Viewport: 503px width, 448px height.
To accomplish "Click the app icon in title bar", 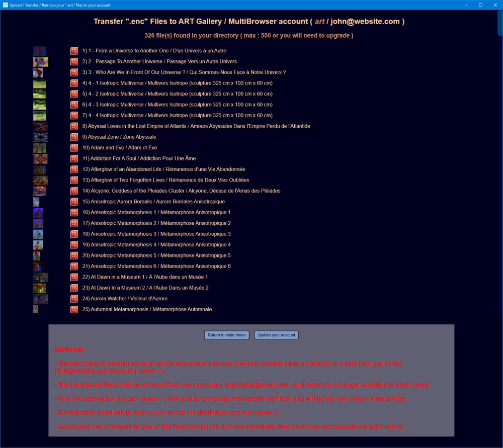I will [x=5, y=5].
